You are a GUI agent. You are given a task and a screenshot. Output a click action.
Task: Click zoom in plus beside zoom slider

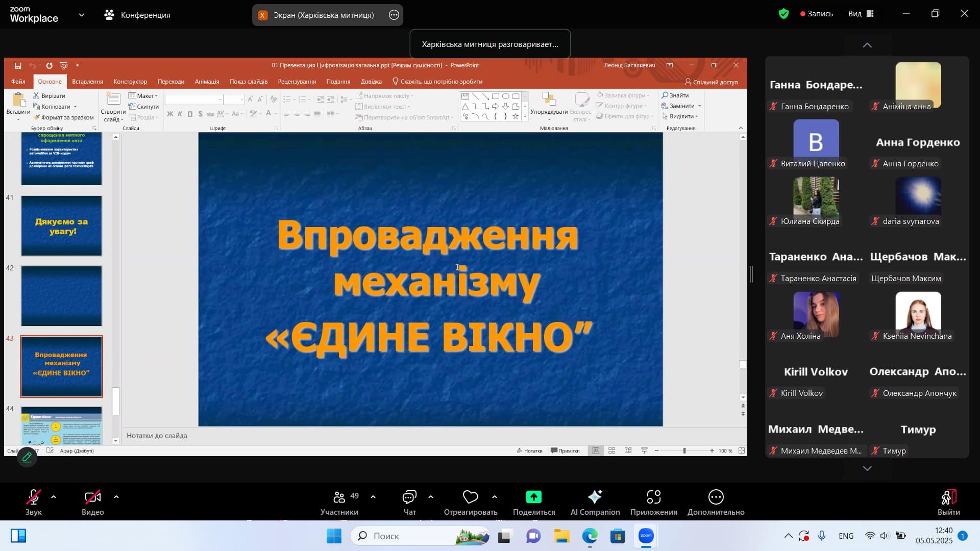coord(712,451)
